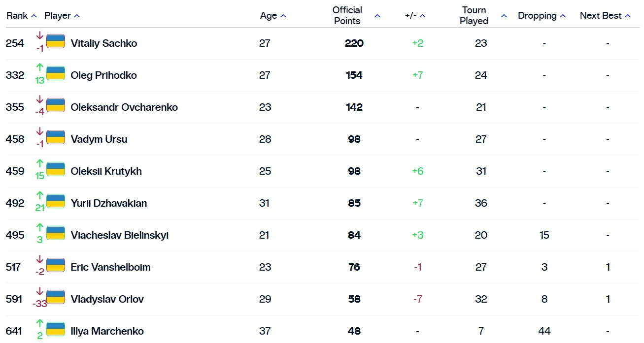Click the red down arrow for Vladyslav Orlov

click(x=40, y=291)
